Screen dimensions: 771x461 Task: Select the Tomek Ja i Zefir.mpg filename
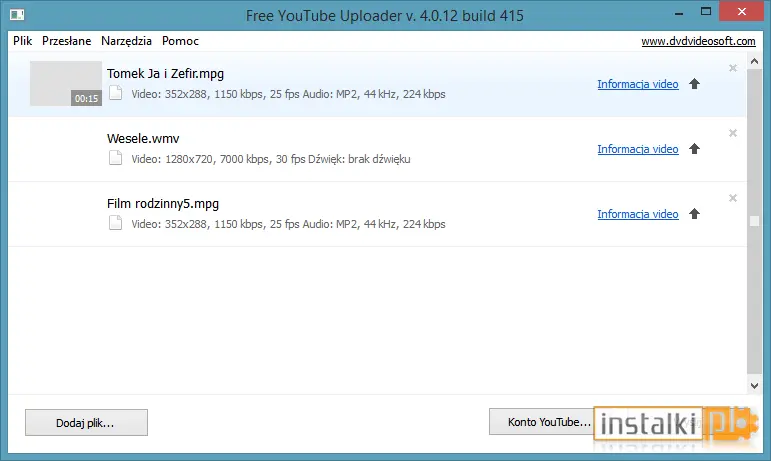tap(165, 74)
